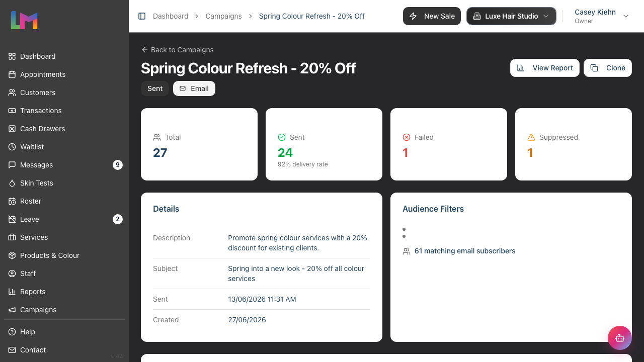This screenshot has height=362, width=644.
Task: Open Casey Kiehn user menu
Action: point(601,16)
